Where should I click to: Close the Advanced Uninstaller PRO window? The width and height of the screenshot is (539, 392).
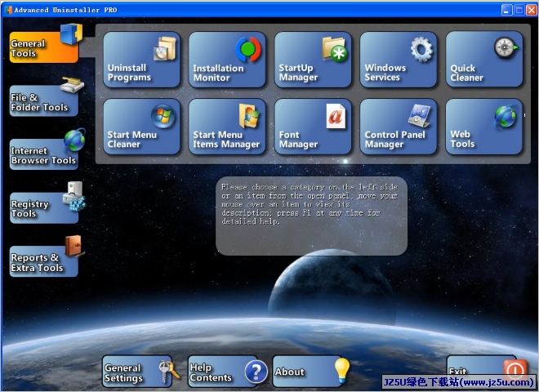[x=532, y=10]
